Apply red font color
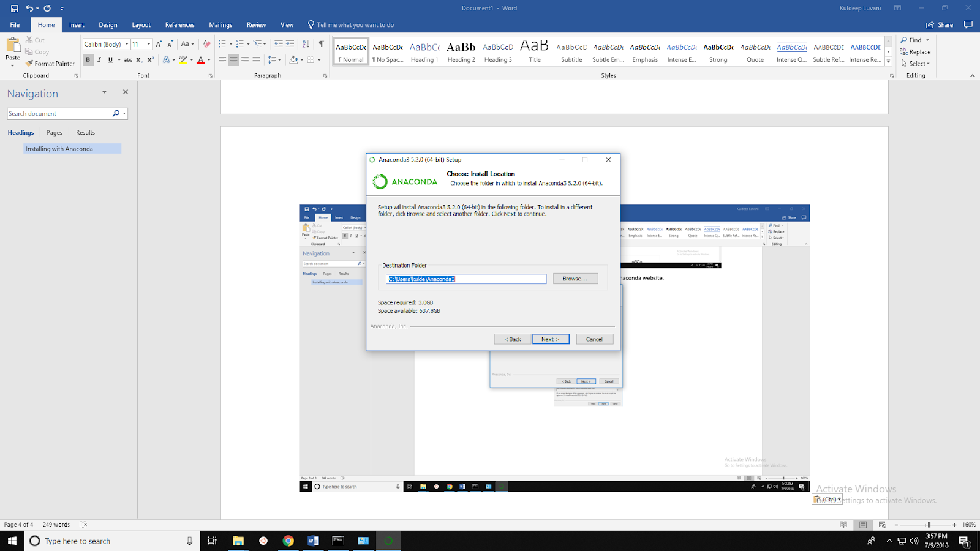The height and width of the screenshot is (551, 980). (x=200, y=59)
